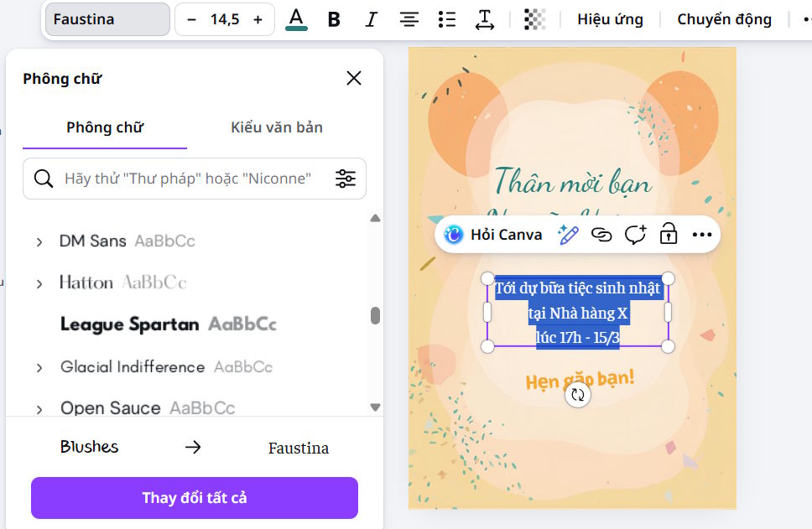Lock the selected text element
812x529 pixels.
click(668, 235)
